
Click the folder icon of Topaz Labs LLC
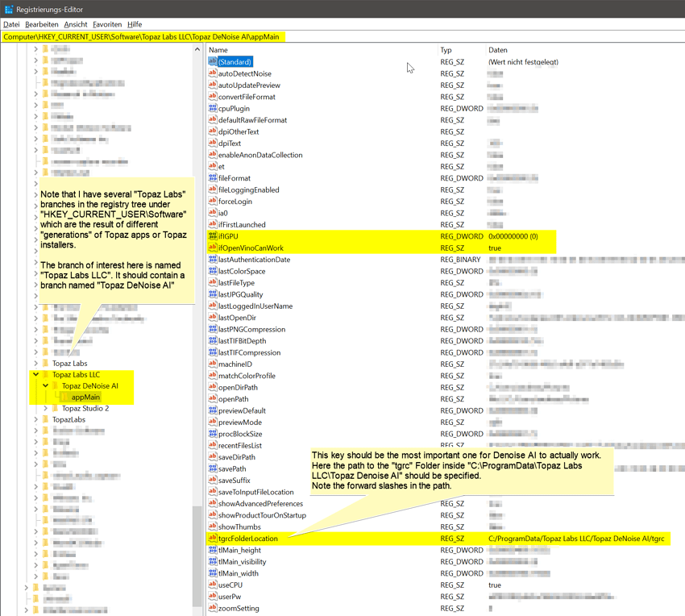46,374
